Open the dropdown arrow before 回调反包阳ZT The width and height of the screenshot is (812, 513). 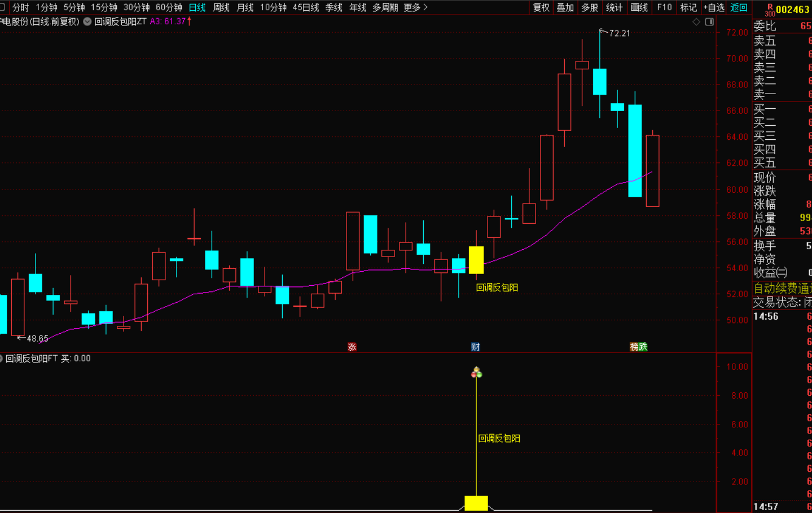[x=87, y=21]
